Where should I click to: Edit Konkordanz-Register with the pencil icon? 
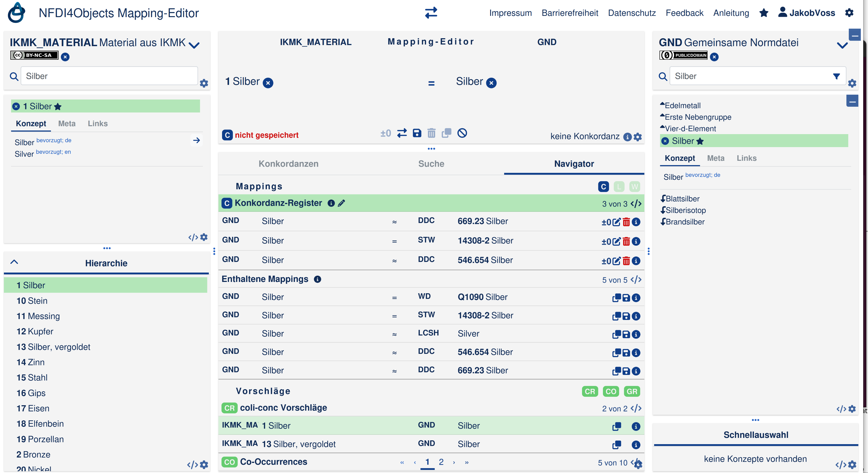[341, 203]
